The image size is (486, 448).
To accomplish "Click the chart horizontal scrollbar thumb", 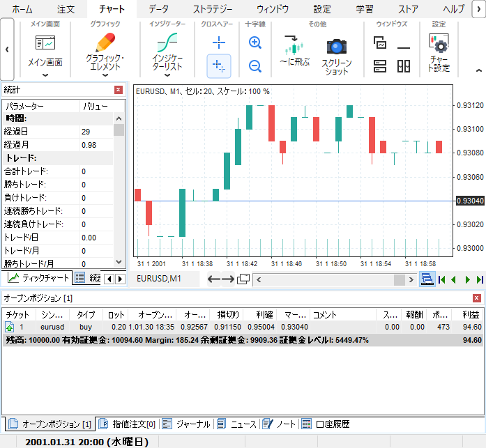I will [x=400, y=279].
